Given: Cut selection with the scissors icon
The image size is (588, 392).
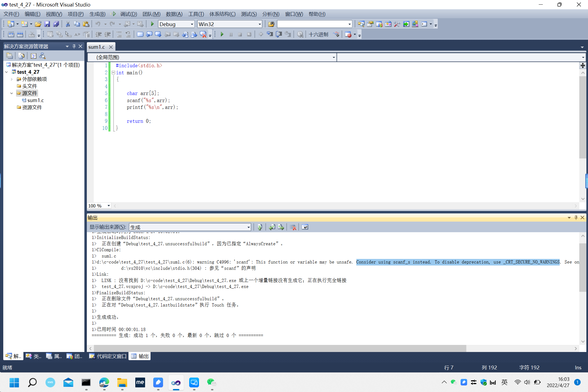Looking at the screenshot, I should point(68,24).
